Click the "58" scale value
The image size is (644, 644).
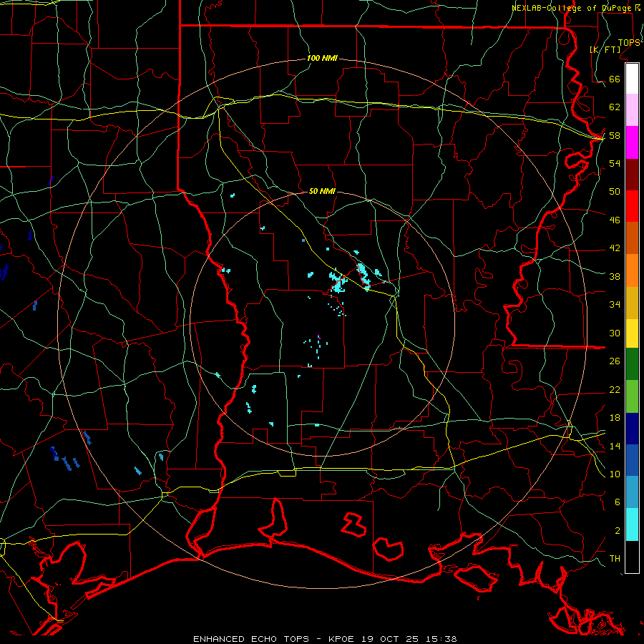click(x=615, y=135)
